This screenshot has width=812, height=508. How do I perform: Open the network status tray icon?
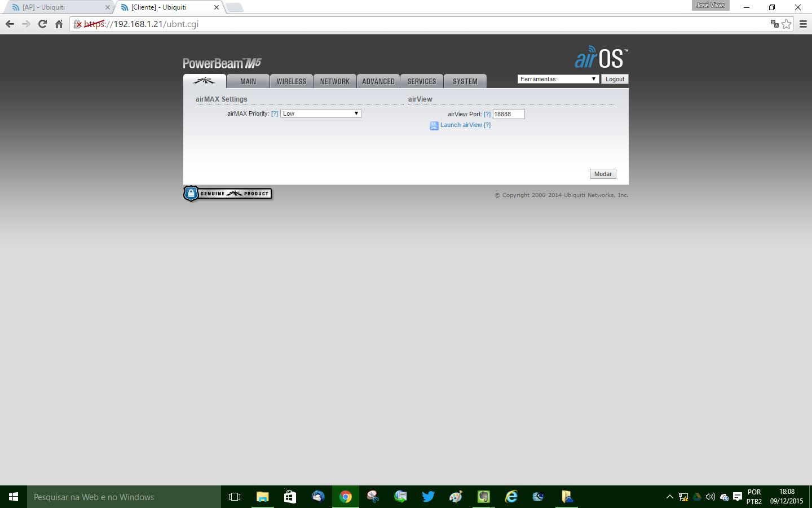pos(683,497)
